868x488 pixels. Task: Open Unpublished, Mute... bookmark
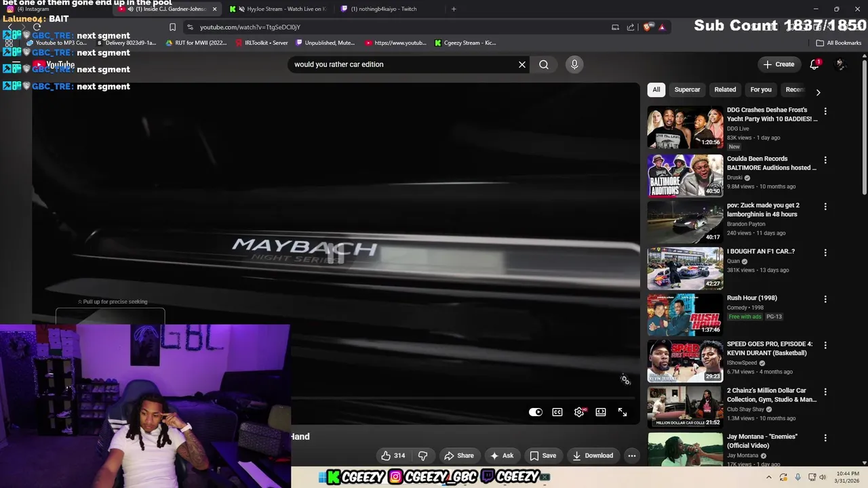click(x=325, y=43)
